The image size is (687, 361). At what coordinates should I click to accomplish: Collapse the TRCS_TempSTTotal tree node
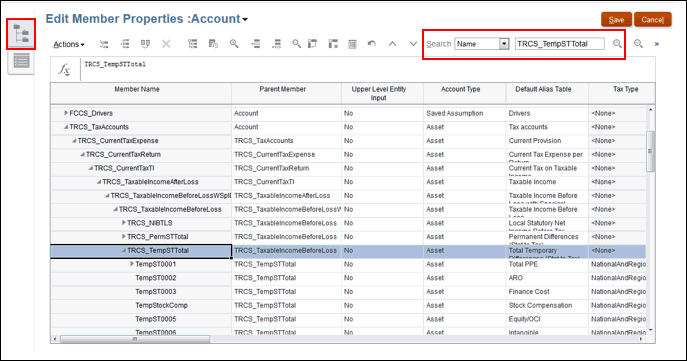pyautogui.click(x=124, y=251)
